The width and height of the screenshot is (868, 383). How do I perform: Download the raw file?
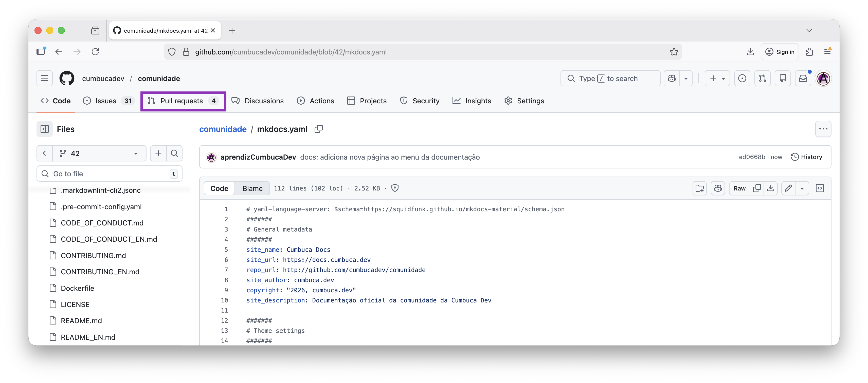point(770,188)
